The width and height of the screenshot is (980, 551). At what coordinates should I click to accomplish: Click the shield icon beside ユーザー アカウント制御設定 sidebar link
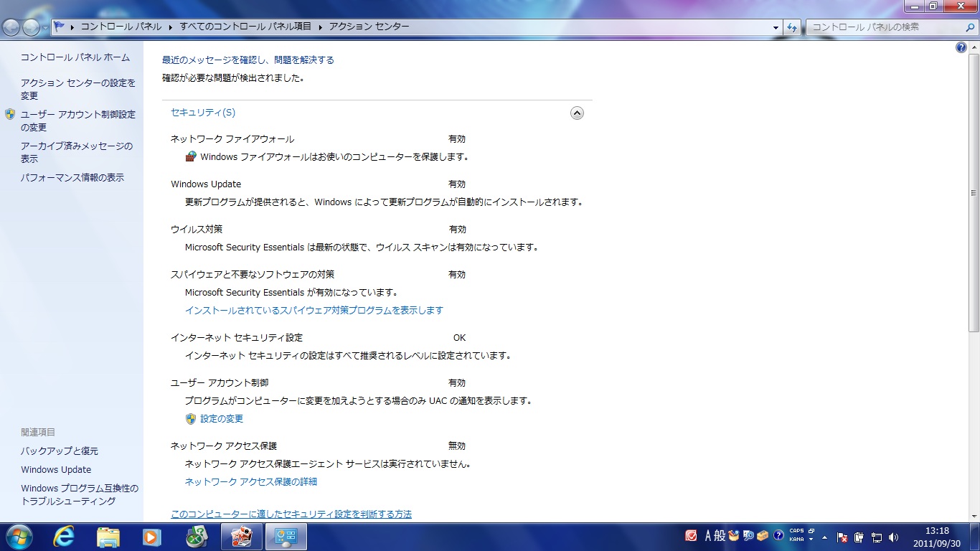10,114
